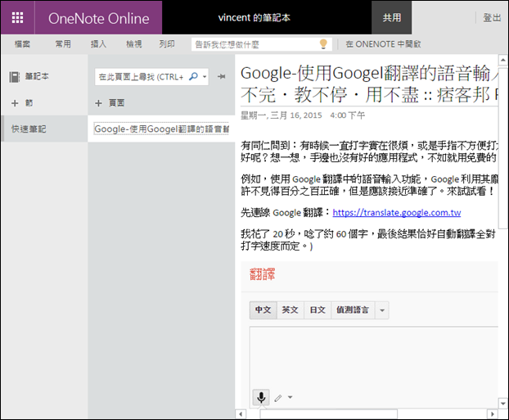Select the 日文 language tab
The height and width of the screenshot is (420, 509).
318,310
